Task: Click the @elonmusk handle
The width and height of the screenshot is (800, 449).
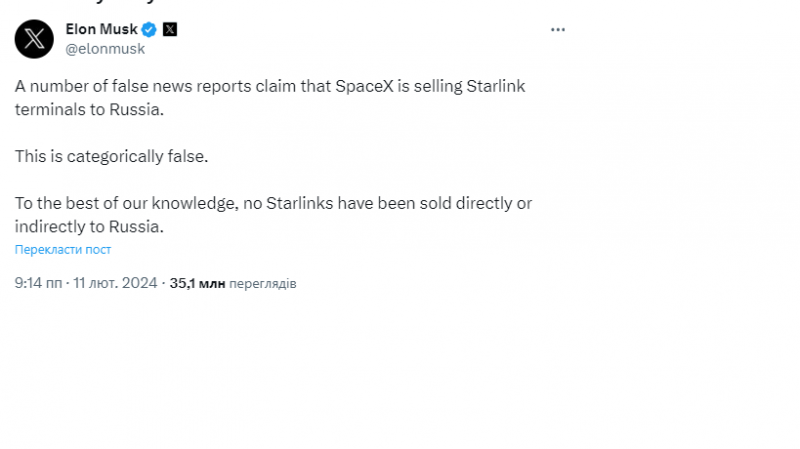Action: pyautogui.click(x=105, y=48)
